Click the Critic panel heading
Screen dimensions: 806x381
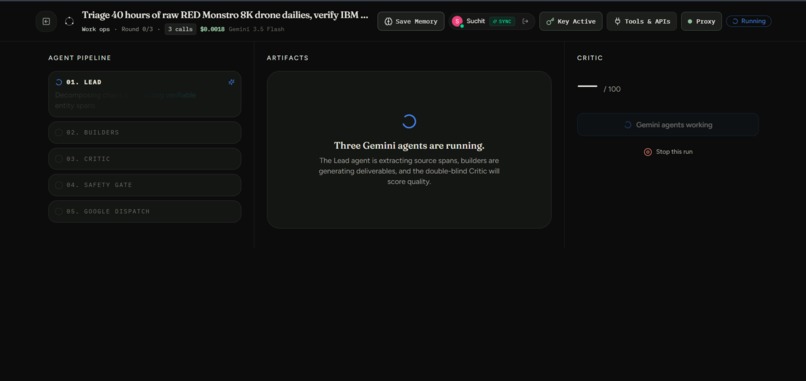point(590,58)
